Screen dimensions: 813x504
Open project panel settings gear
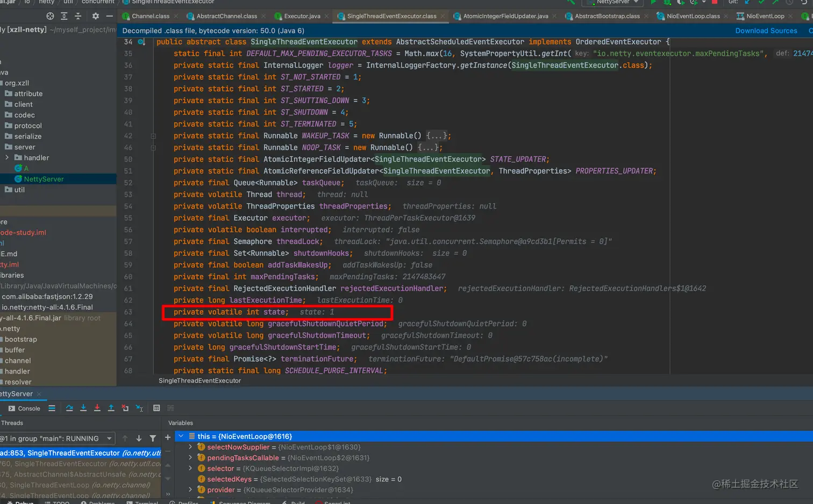click(96, 16)
